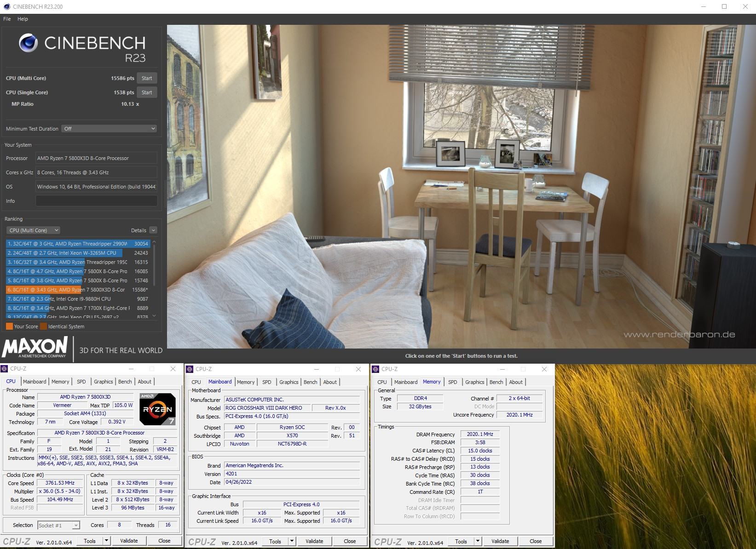Click Tools button in left CPU-Z window

coord(90,541)
